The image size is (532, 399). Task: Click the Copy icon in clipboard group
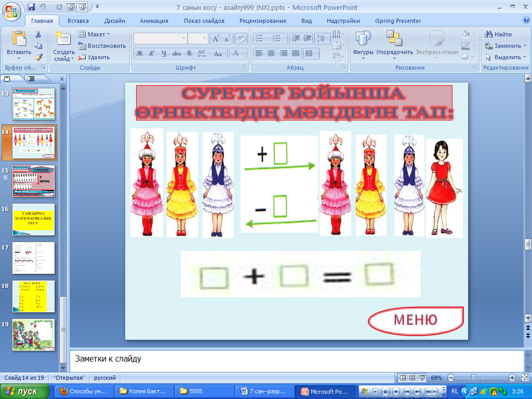click(x=38, y=46)
